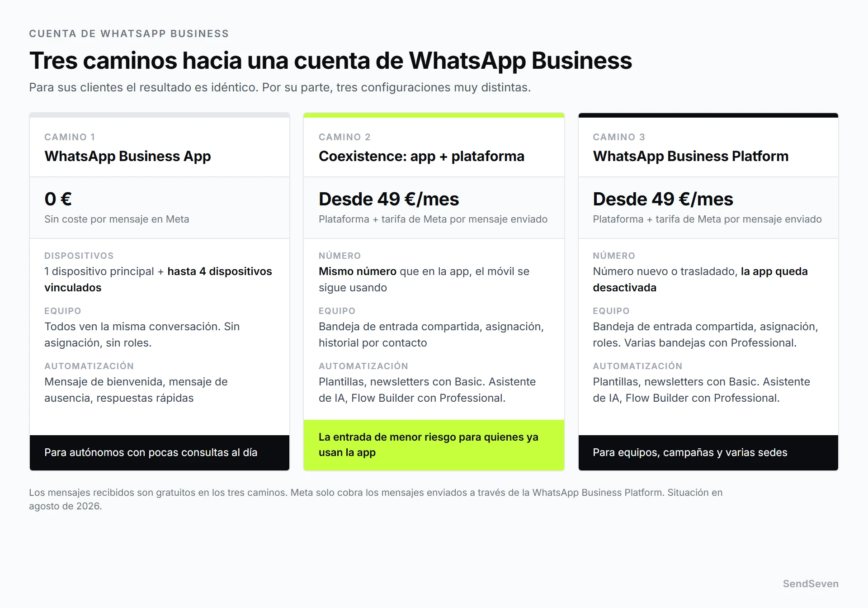Click the Plantillas, newsletters text in the Coexistence card
The image size is (868, 608).
(x=427, y=390)
